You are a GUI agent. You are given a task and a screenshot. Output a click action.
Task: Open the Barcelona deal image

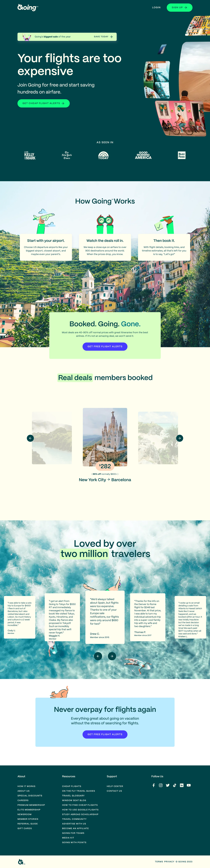click(x=105, y=437)
